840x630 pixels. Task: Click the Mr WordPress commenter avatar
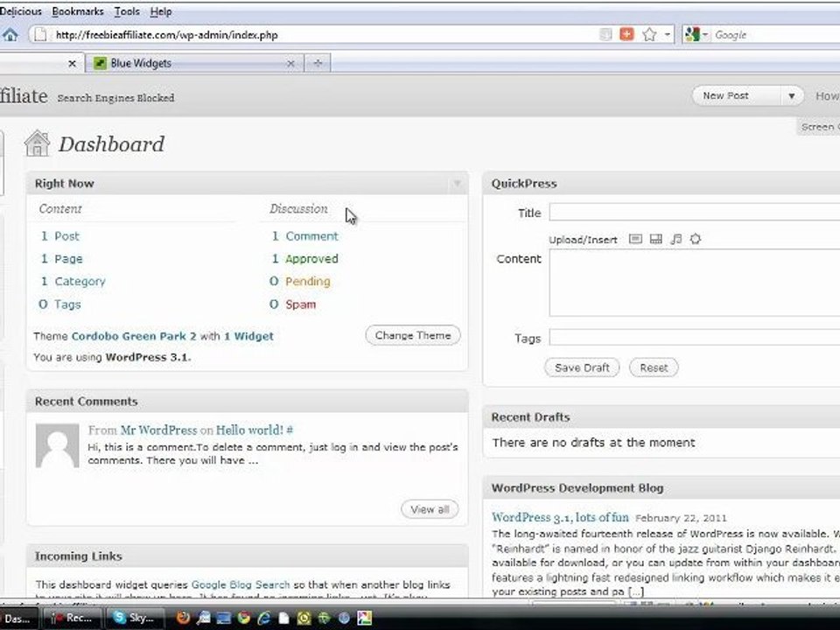pyautogui.click(x=58, y=445)
